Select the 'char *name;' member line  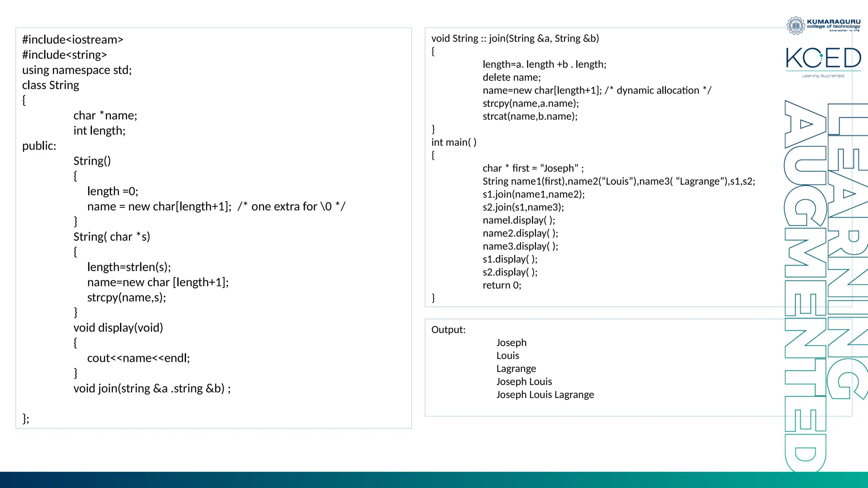[x=105, y=115]
